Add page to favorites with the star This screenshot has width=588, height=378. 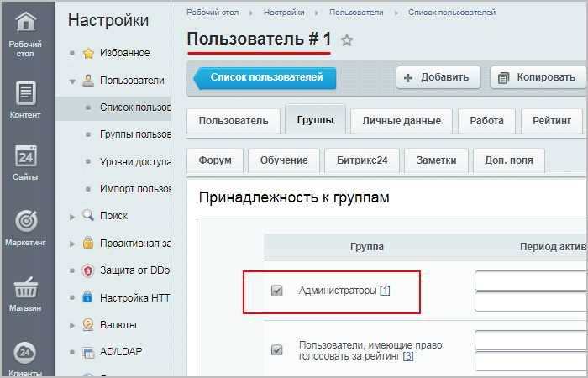(347, 39)
